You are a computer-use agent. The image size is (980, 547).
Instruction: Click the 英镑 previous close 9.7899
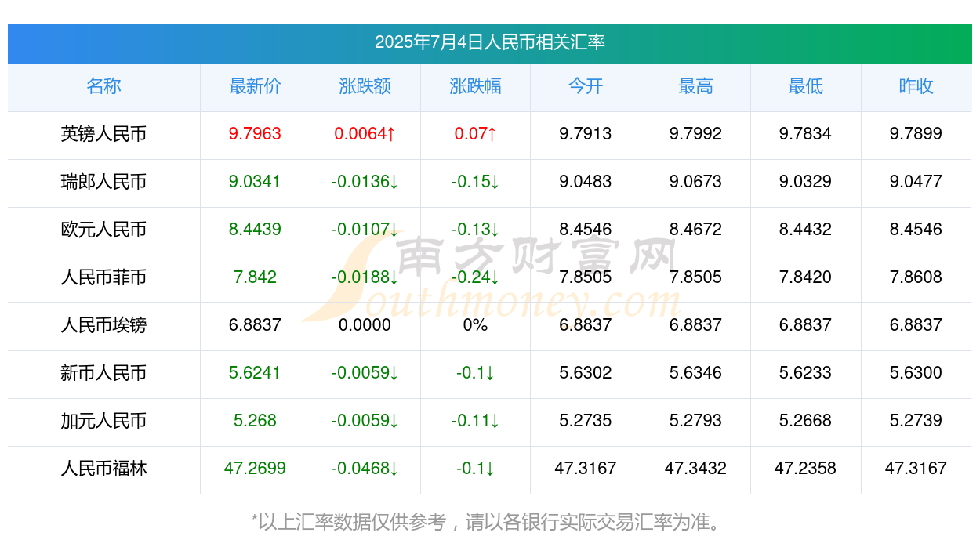(916, 134)
